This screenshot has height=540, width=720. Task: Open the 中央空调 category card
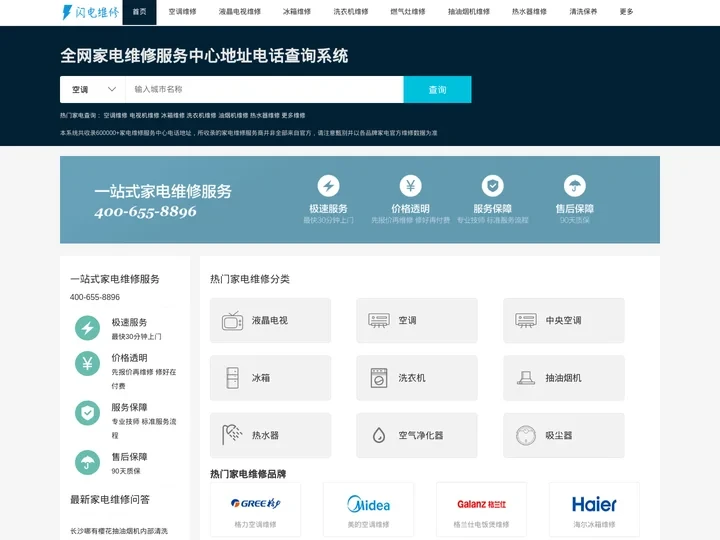564,321
